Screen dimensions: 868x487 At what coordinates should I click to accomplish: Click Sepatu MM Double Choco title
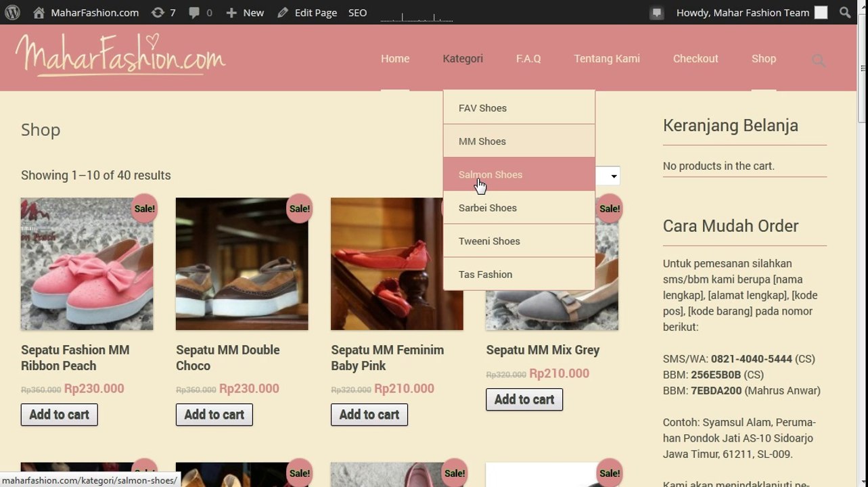[x=227, y=358]
